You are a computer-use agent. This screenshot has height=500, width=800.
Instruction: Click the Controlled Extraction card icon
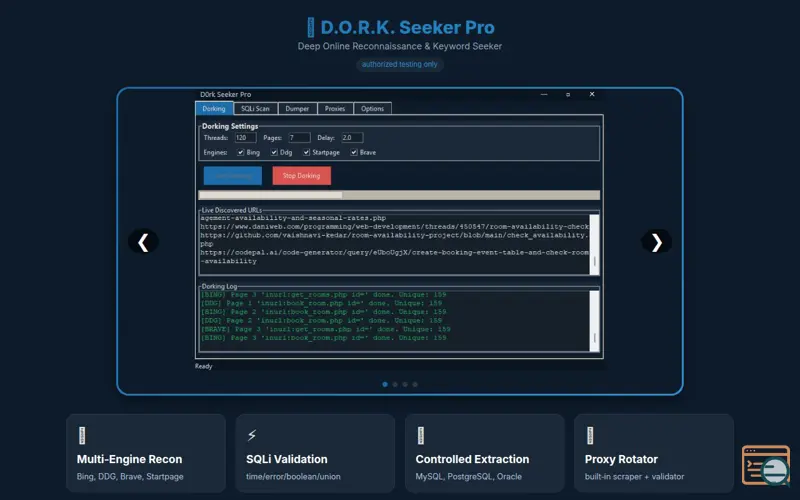point(421,435)
